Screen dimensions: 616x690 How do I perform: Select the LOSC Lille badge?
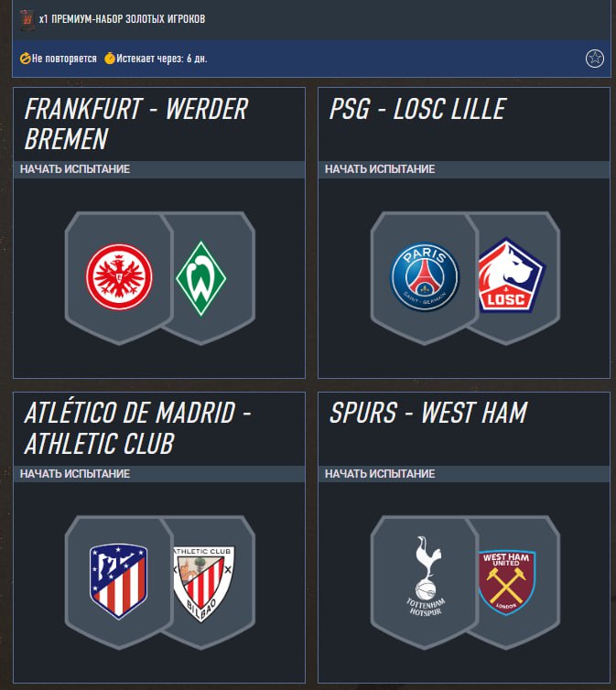[x=511, y=276]
